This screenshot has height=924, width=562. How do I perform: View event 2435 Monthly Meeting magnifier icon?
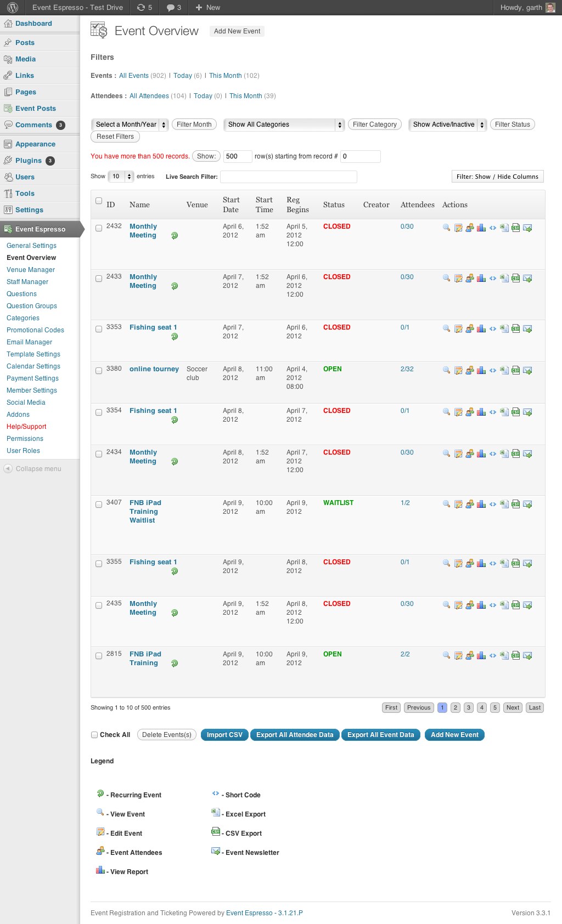446,605
